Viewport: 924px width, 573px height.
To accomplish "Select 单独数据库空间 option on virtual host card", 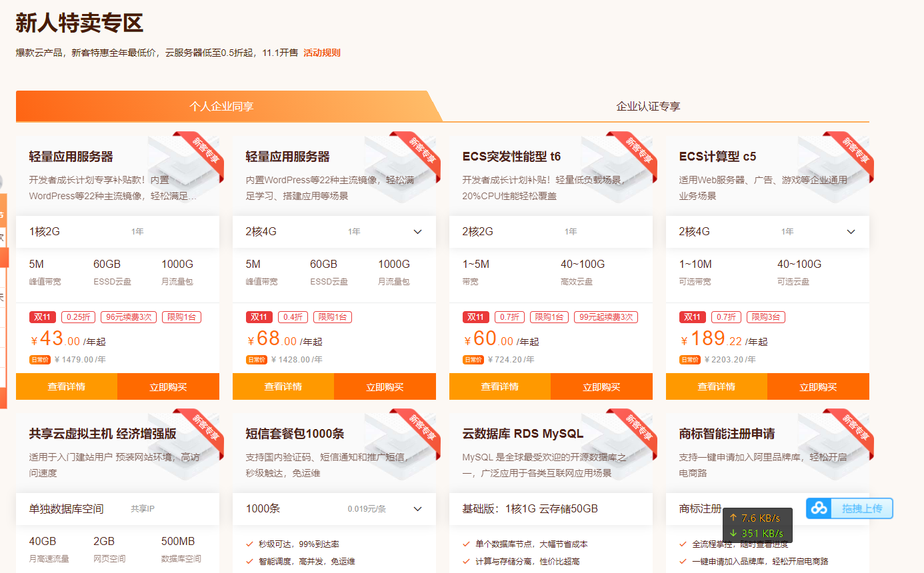I will point(117,509).
